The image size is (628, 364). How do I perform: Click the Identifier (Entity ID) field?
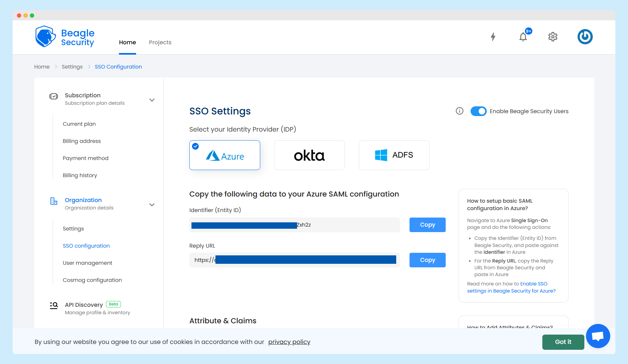(294, 225)
